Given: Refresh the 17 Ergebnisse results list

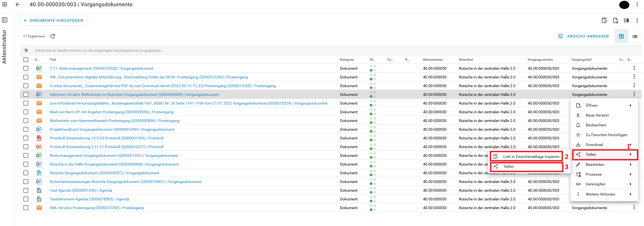Looking at the screenshot, I should [53, 36].
